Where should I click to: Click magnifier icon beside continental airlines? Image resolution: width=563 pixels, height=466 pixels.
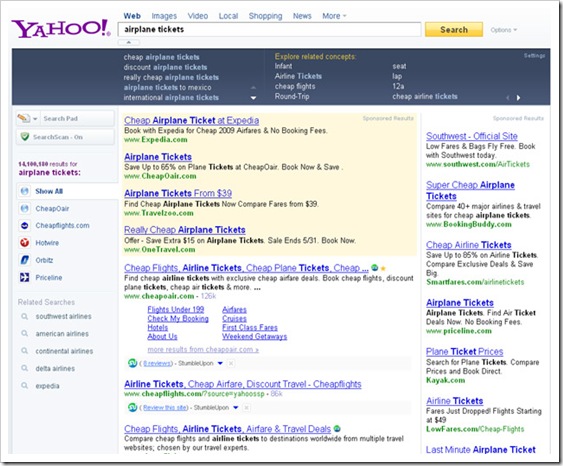[24, 351]
